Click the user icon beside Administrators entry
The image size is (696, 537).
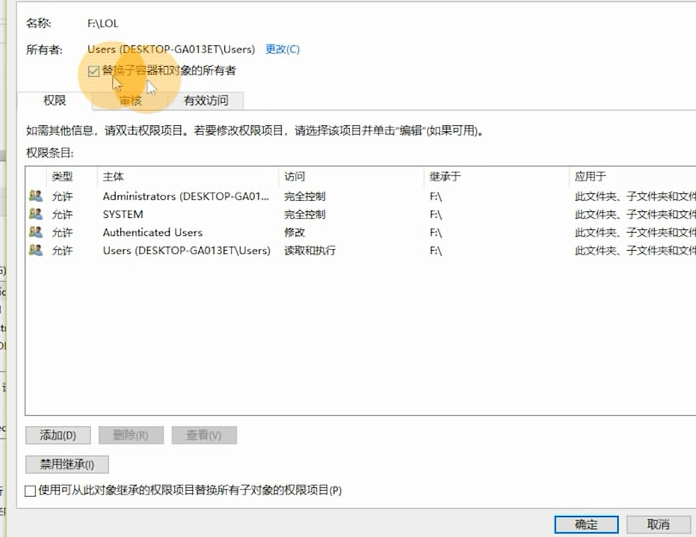pos(36,197)
